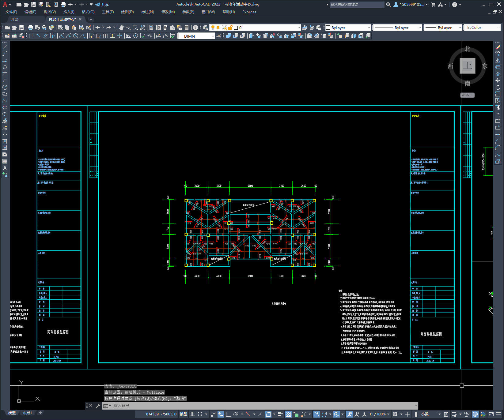Select the Table tool in draw toolbar
The width and height of the screenshot is (504, 420).
pos(5,161)
